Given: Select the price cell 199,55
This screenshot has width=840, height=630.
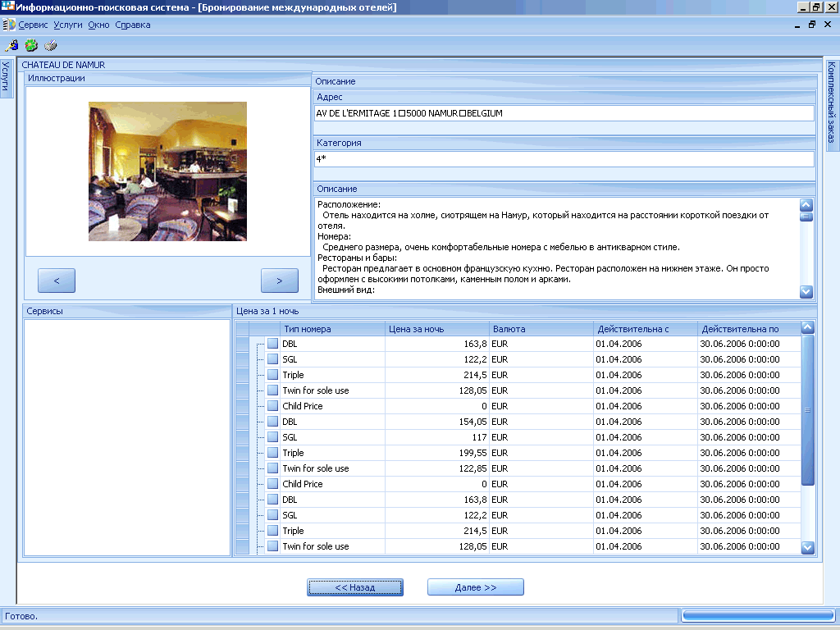Looking at the screenshot, I should pos(437,453).
